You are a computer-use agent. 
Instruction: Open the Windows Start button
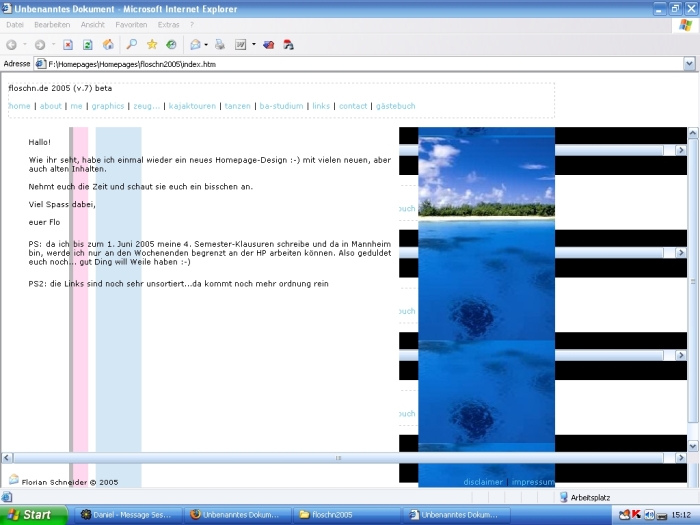pyautogui.click(x=34, y=515)
